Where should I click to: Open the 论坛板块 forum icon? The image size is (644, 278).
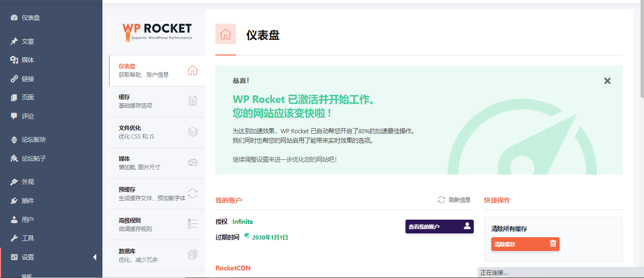pos(14,139)
